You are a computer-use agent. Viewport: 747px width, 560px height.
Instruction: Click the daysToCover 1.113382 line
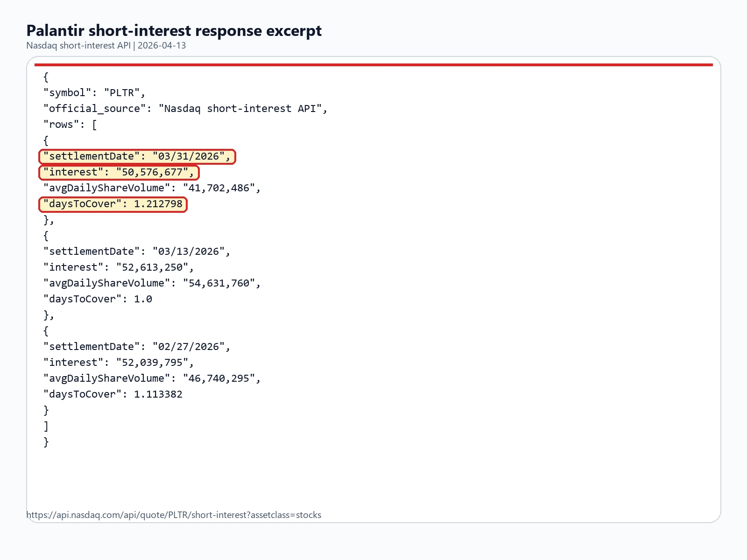pos(113,394)
